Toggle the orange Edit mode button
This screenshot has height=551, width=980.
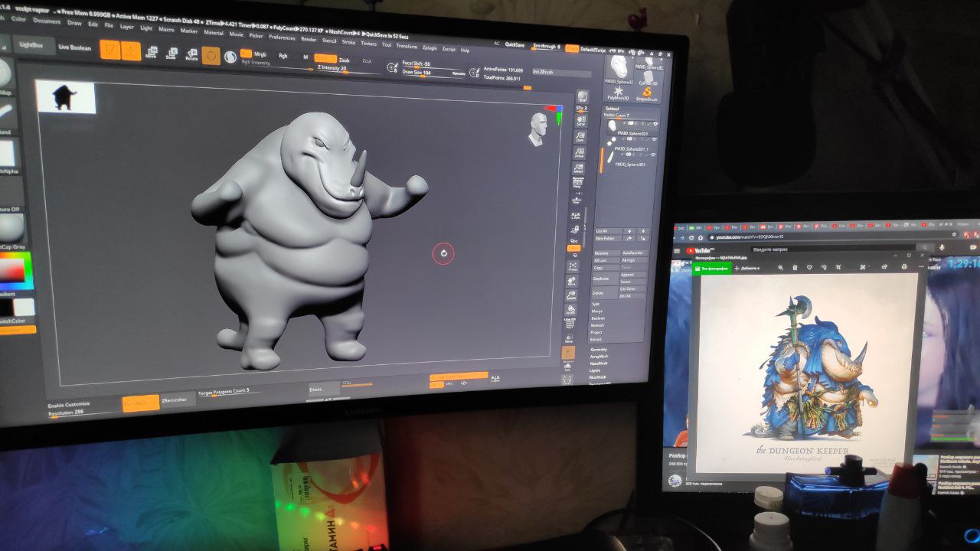110,50
